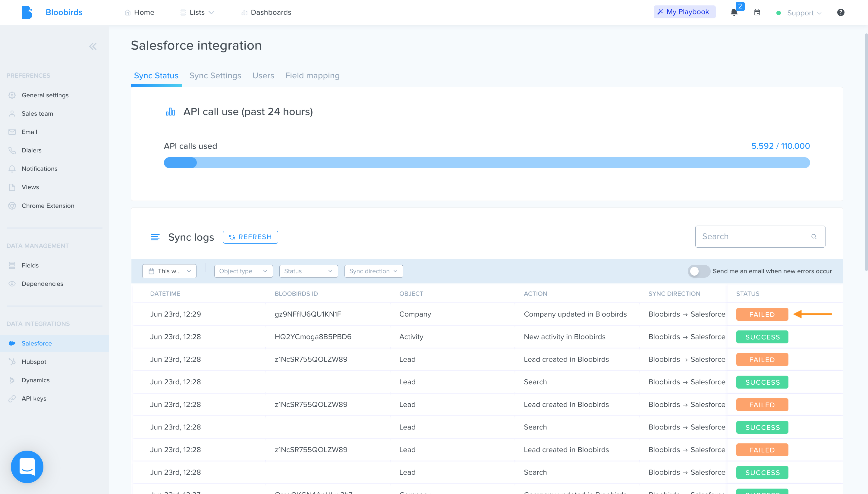This screenshot has height=494, width=868.
Task: Open the Object type dropdown
Action: pos(244,271)
